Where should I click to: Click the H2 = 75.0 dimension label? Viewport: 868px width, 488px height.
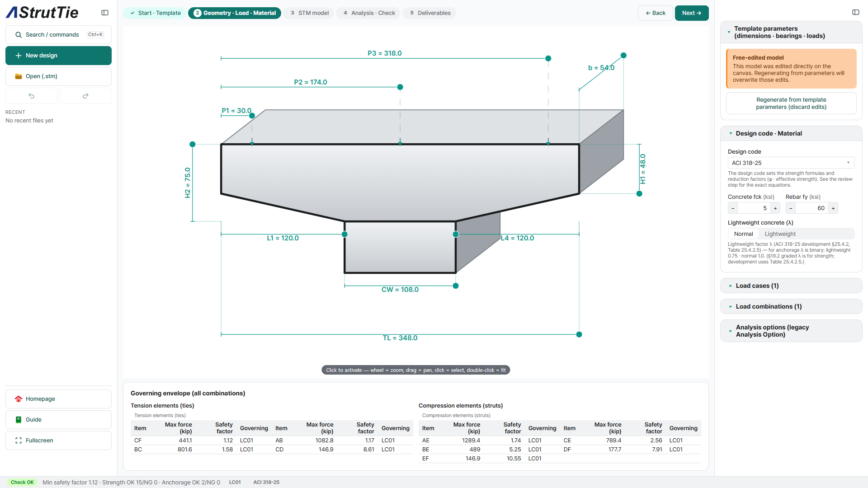[x=188, y=183]
